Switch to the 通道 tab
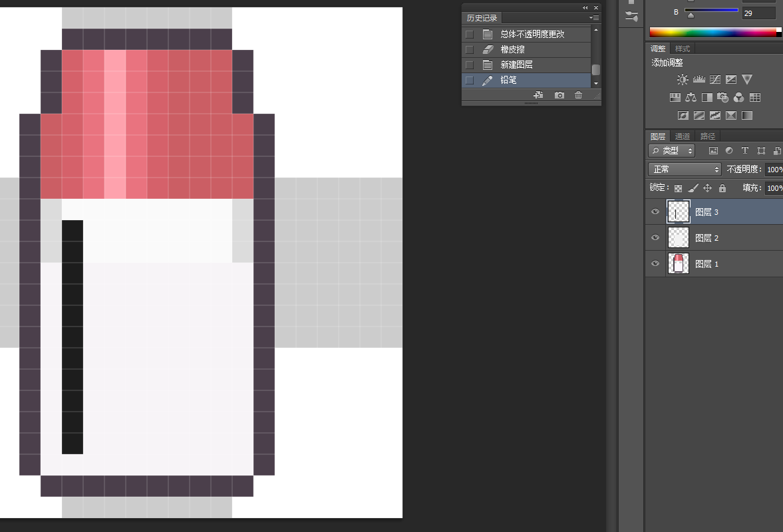The width and height of the screenshot is (783, 532). tap(682, 136)
